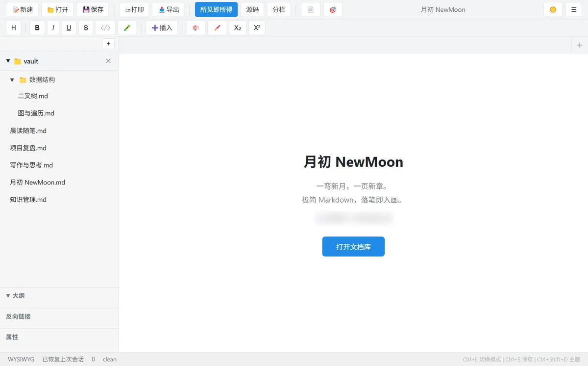
Task: Open 图与遍历.md file
Action: (x=36, y=113)
